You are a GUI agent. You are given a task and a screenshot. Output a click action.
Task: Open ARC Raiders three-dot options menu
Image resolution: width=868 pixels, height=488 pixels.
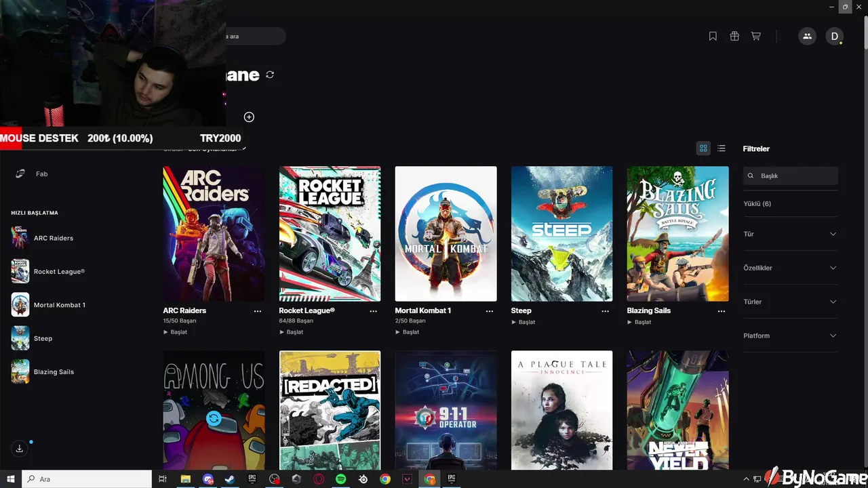pyautogui.click(x=258, y=311)
